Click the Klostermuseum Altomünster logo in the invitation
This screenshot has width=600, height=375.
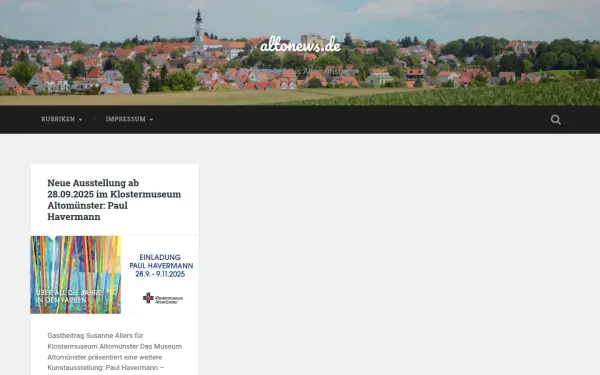click(163, 298)
